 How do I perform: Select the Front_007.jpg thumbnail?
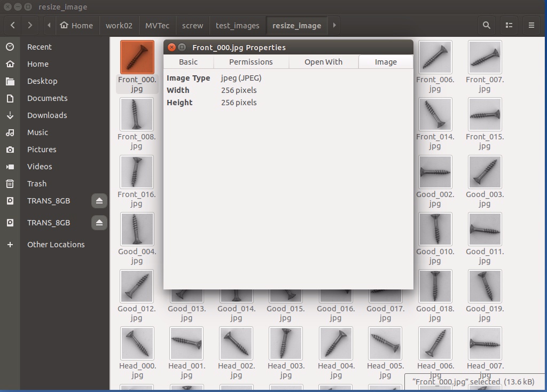pos(485,57)
